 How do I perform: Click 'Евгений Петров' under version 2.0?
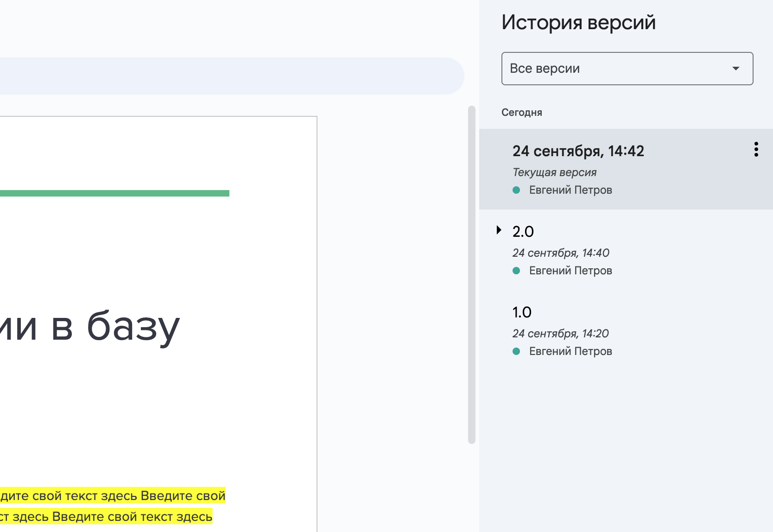(570, 271)
